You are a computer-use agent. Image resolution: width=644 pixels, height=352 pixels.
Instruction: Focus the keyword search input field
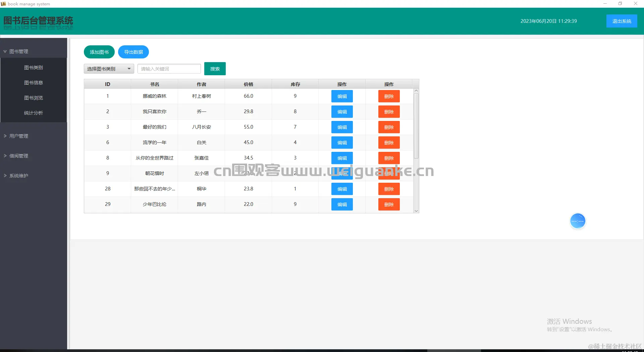169,69
